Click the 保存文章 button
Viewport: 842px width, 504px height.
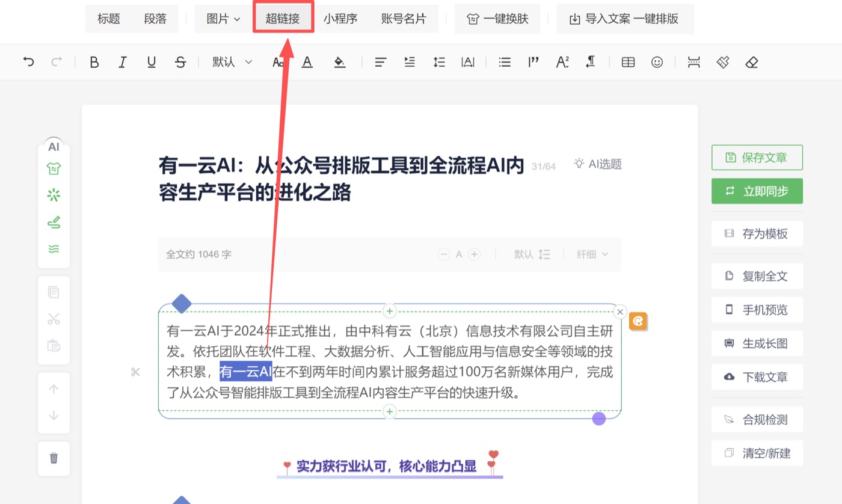click(x=757, y=158)
